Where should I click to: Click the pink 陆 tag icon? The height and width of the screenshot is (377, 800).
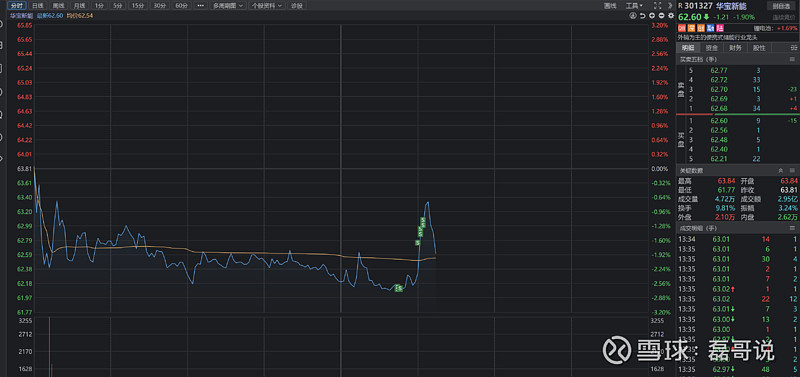720,28
